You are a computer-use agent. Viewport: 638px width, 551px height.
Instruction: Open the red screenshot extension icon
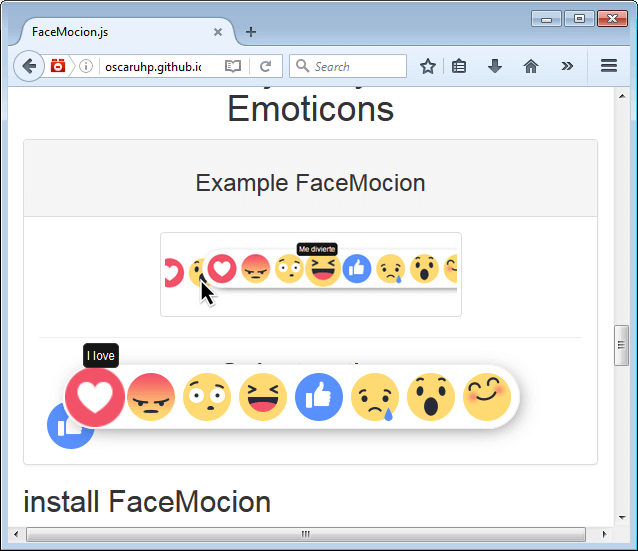point(58,66)
